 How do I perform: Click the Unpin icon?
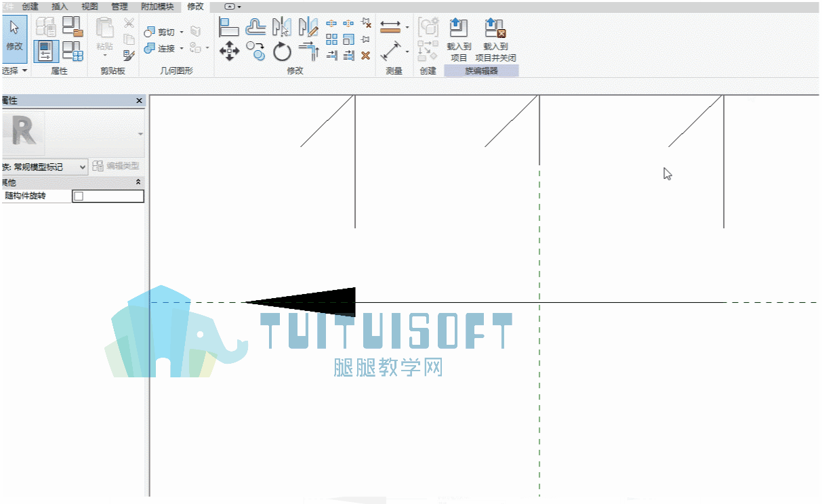(366, 23)
